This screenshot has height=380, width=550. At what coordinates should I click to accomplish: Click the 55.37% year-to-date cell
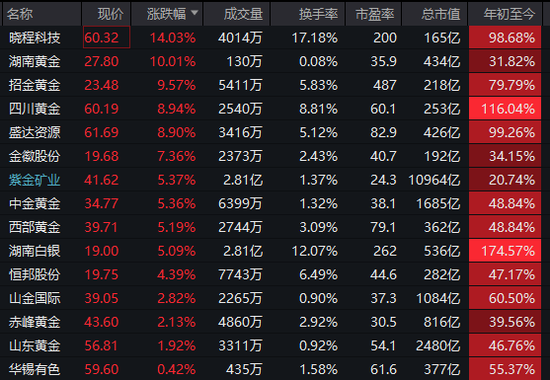(505, 368)
